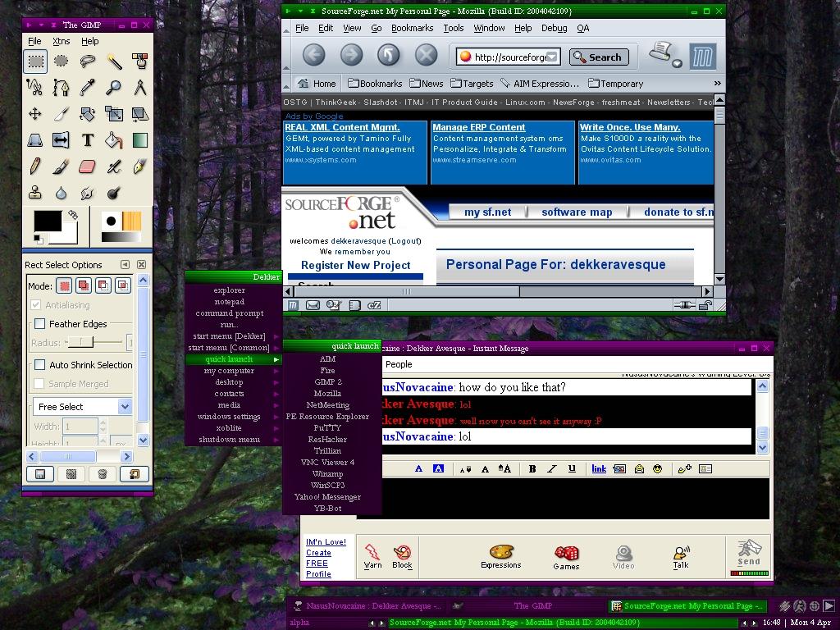Image resolution: width=840 pixels, height=630 pixels.
Task: Pick the Bucket Fill tool in GIMP
Action: 113,140
